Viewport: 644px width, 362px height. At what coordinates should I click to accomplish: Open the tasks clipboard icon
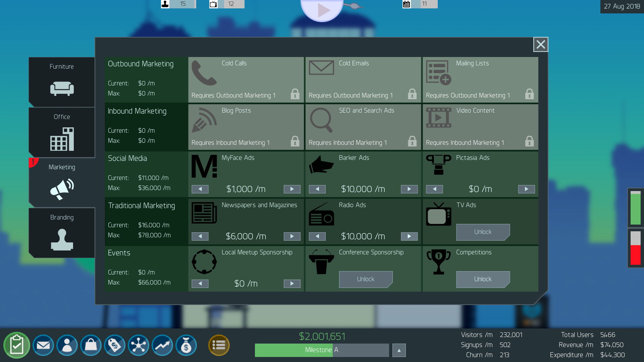[16, 345]
